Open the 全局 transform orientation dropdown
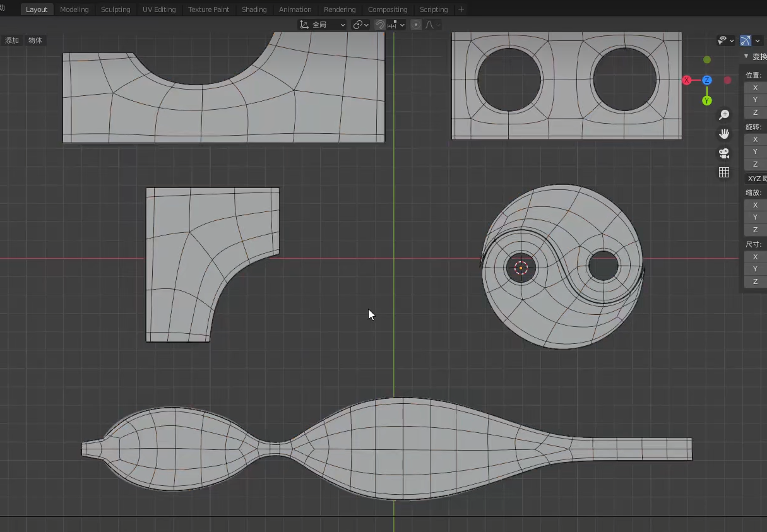 click(x=323, y=25)
